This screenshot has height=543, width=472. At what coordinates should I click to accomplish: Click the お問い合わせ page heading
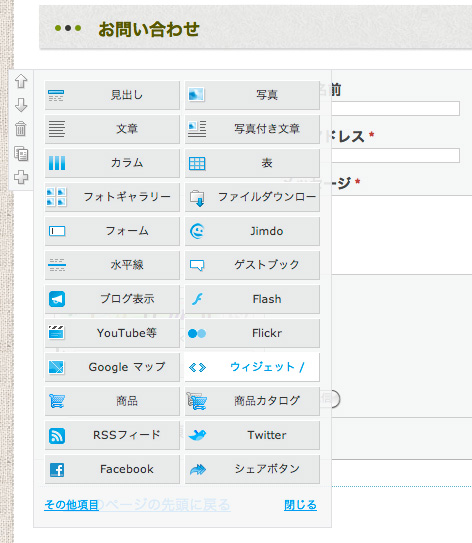(x=149, y=29)
